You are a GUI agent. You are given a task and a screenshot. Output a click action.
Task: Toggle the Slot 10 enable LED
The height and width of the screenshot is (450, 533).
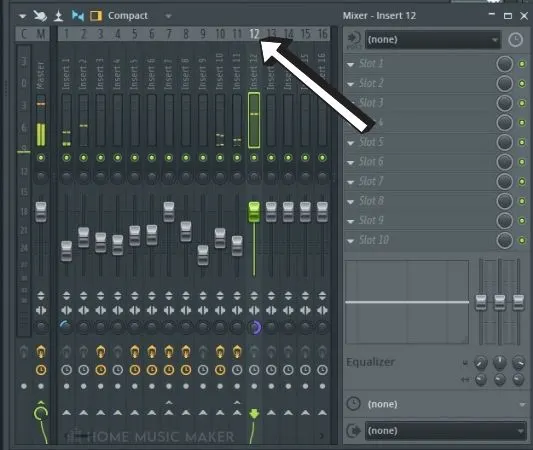click(522, 241)
